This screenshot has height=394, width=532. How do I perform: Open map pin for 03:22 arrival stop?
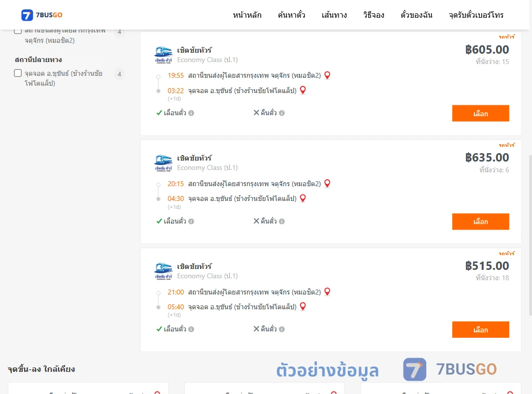click(303, 90)
